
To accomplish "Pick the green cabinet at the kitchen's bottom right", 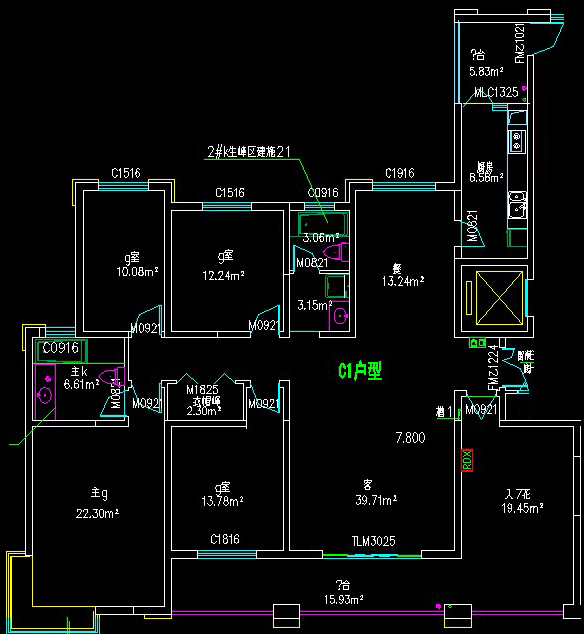I will 517,237.
